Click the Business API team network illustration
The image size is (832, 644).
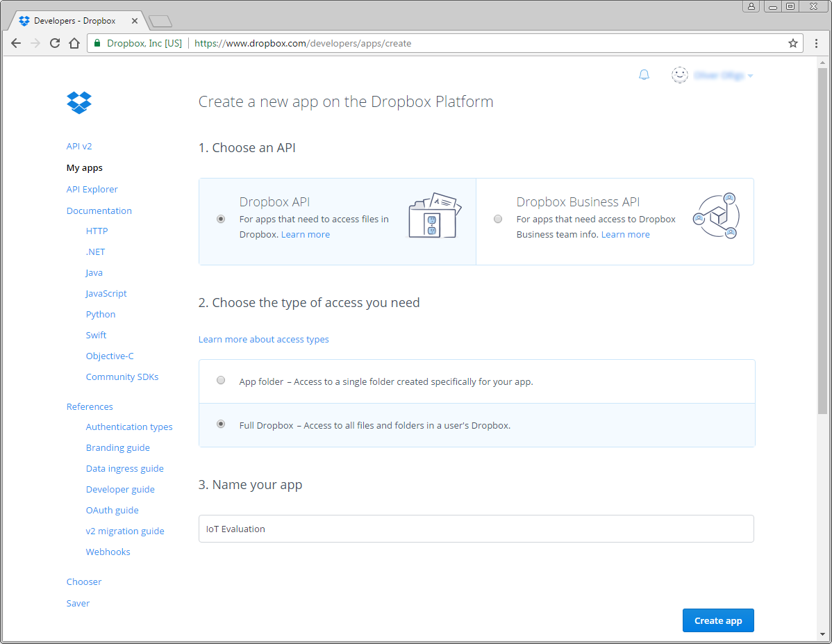(717, 215)
